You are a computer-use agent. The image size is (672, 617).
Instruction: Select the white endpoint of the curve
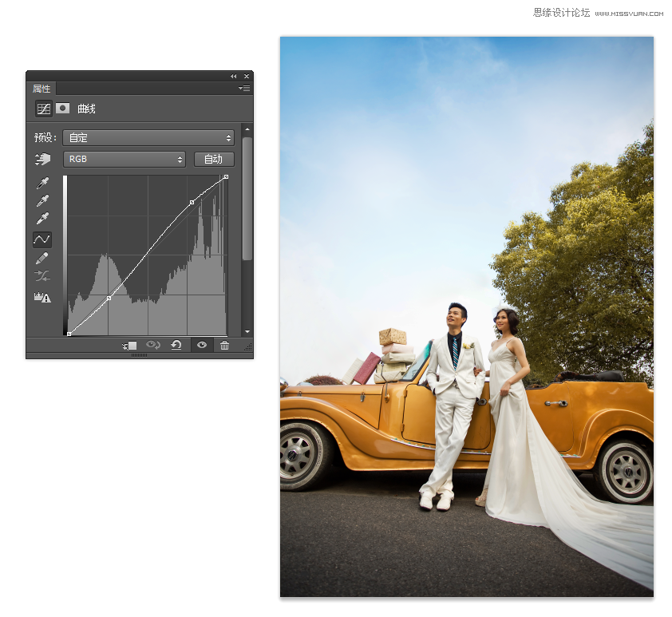click(227, 176)
